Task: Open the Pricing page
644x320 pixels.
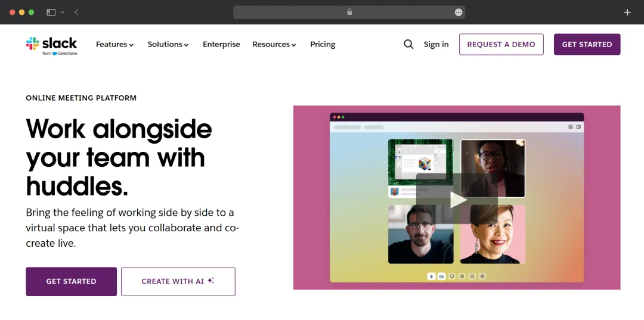Action: (323, 44)
